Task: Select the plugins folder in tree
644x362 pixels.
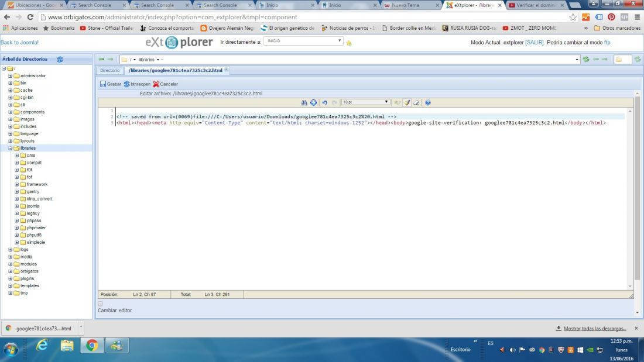Action: pos(27,278)
